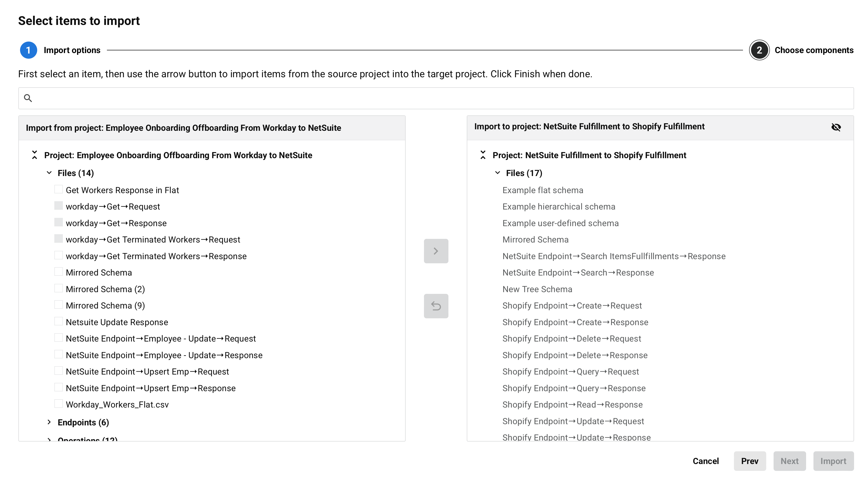
Task: Tick the Netsuite Update Response checkbox
Action: coord(59,322)
